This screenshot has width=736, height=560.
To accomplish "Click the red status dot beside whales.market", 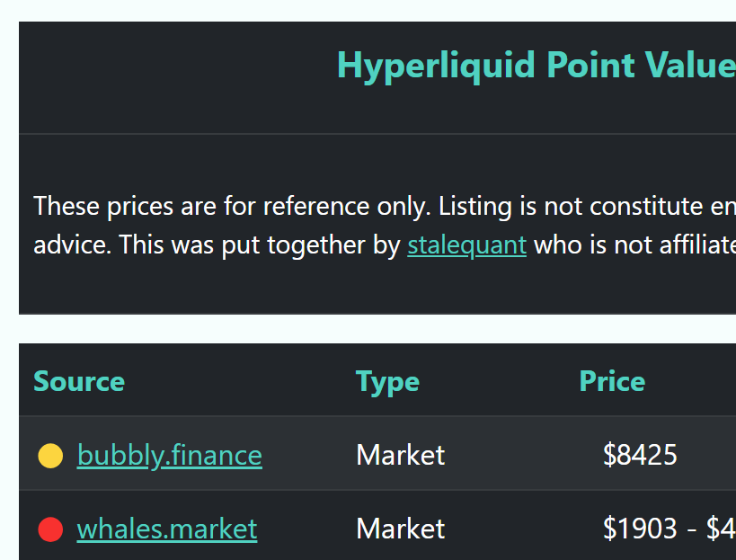I will [50, 529].
